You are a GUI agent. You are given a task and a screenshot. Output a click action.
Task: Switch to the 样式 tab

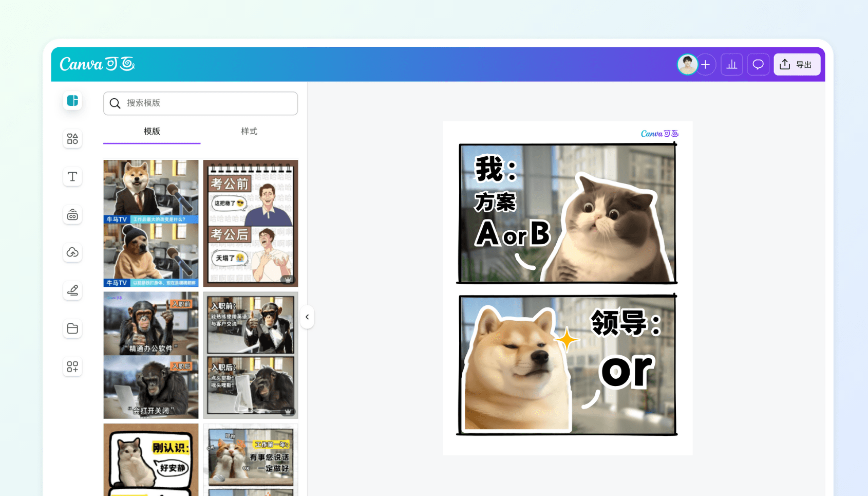[250, 131]
